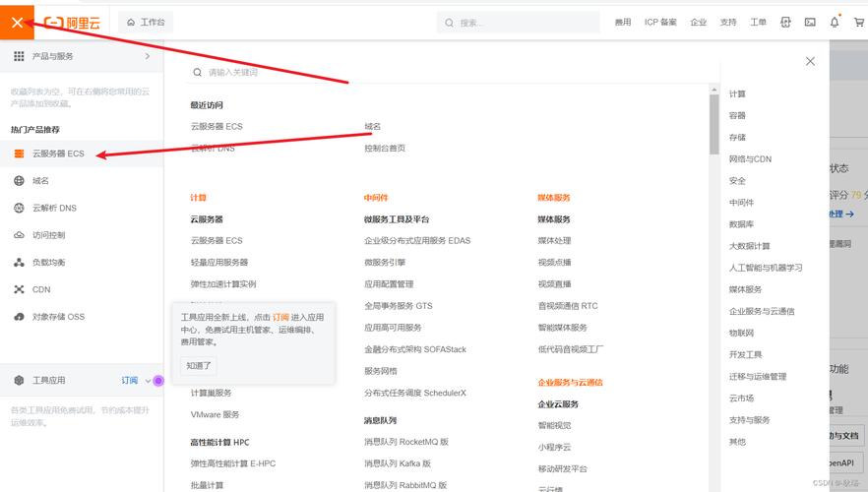Screen dimensions: 868x492
Task: Open 企业级分布式应用服务 EDAS
Action: click(417, 240)
